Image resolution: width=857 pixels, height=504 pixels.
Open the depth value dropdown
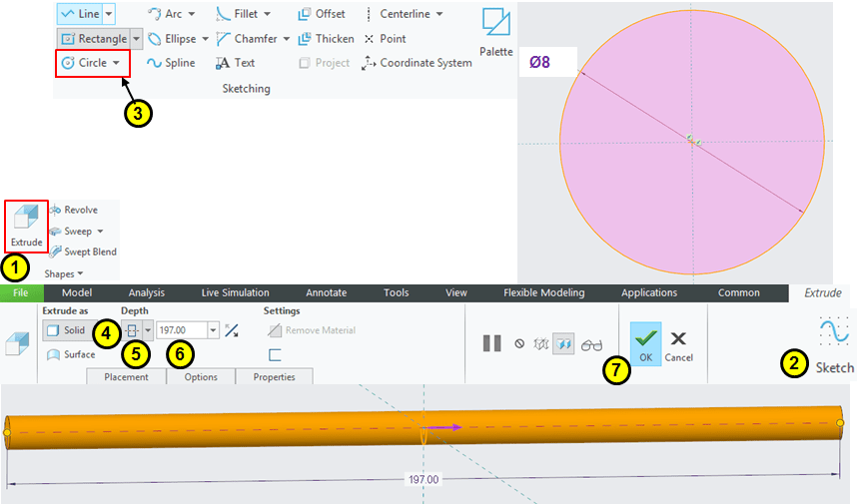(212, 330)
